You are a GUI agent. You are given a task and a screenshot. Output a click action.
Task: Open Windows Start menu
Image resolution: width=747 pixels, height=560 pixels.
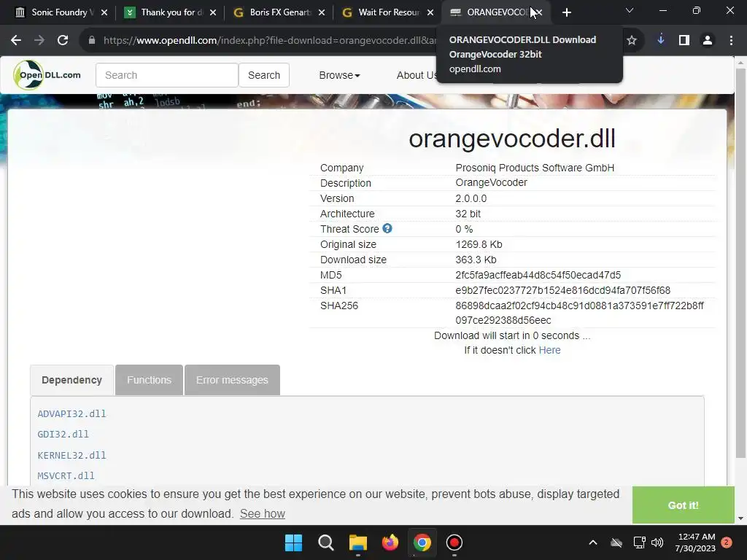click(x=293, y=542)
